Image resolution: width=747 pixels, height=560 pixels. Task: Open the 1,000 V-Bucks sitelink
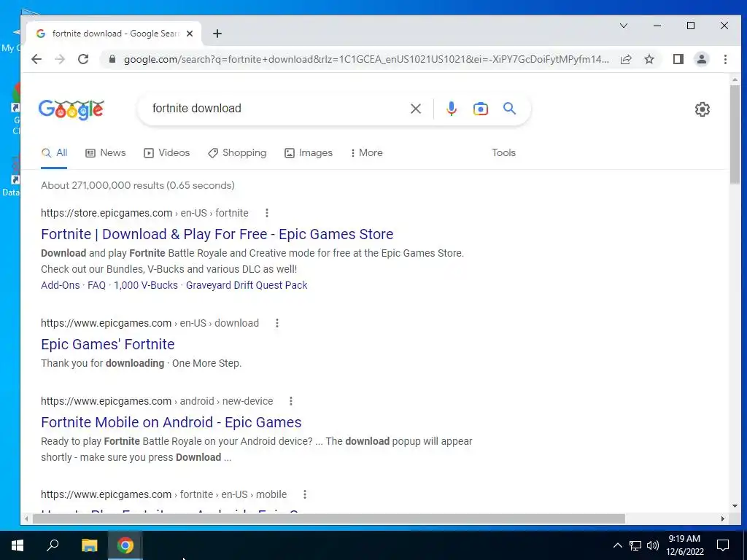(146, 285)
